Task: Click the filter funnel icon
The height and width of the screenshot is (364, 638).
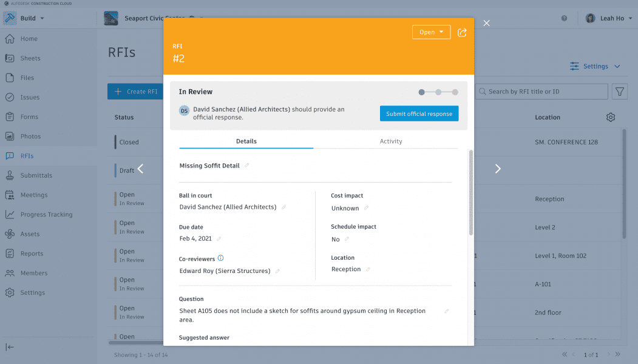Action: (x=620, y=92)
